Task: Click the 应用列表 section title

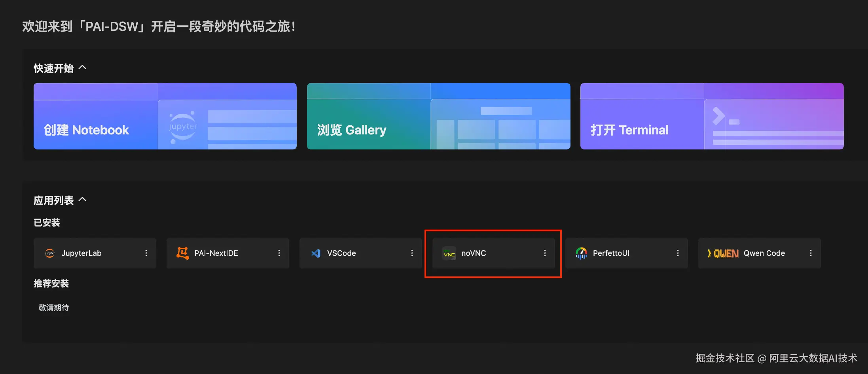Action: 53,200
